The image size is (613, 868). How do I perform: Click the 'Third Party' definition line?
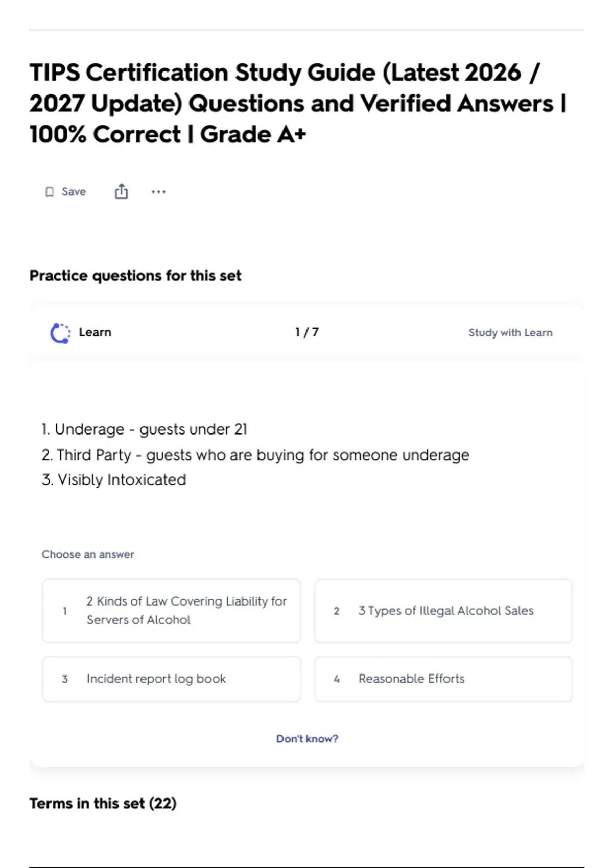[255, 455]
